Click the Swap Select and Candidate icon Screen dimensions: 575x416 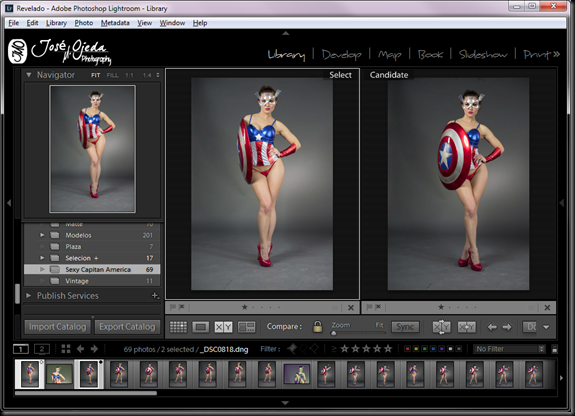[x=442, y=326]
